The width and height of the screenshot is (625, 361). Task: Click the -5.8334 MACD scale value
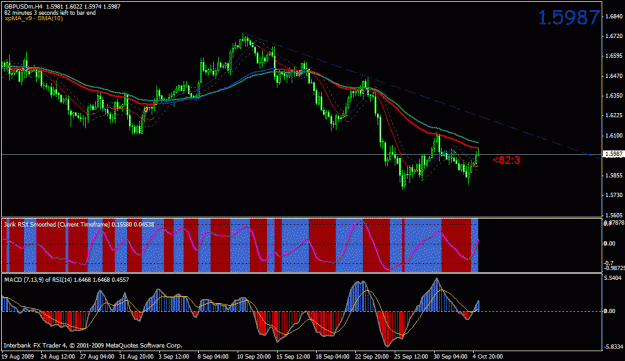pyautogui.click(x=613, y=347)
